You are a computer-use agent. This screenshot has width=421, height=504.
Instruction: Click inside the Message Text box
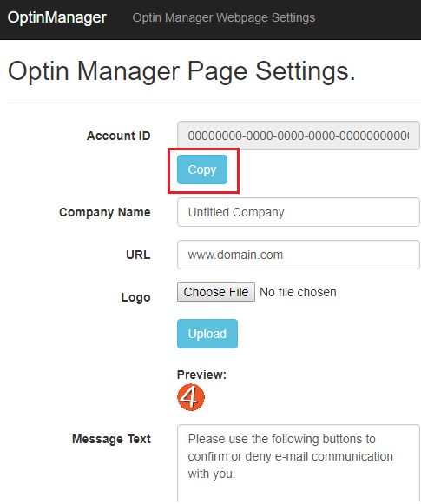click(x=299, y=463)
